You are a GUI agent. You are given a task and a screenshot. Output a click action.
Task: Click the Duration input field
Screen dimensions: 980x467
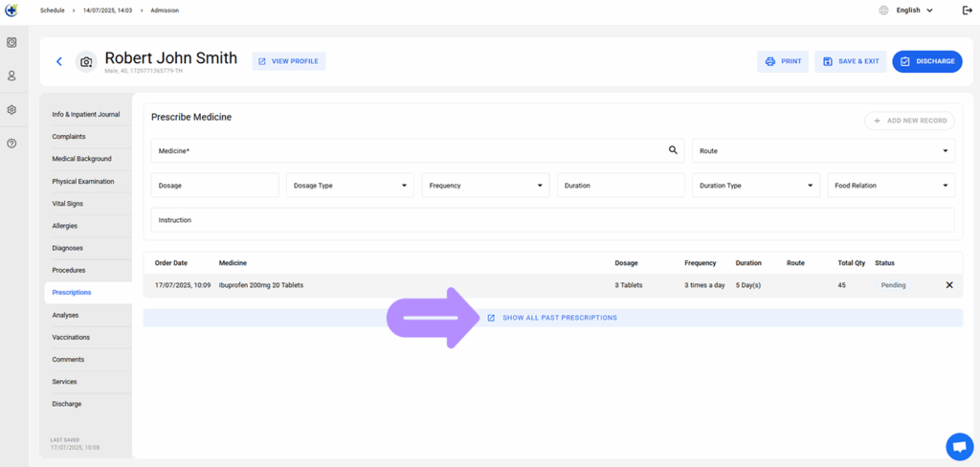[x=620, y=186]
